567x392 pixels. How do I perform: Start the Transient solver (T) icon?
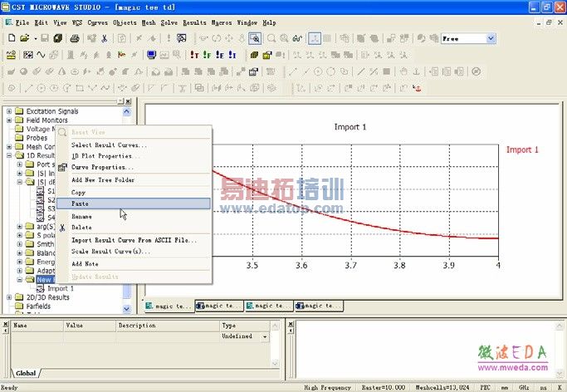click(194, 55)
